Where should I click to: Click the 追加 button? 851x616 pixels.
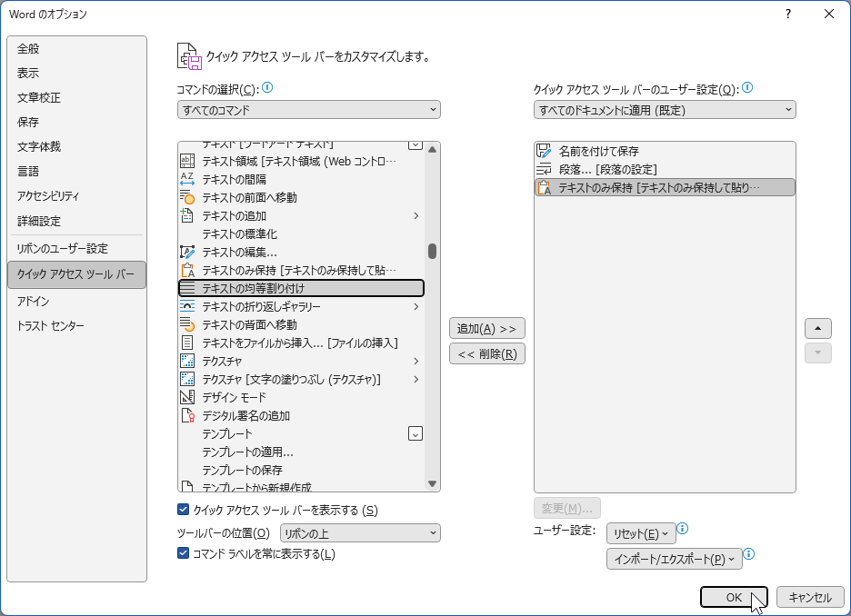tap(486, 329)
